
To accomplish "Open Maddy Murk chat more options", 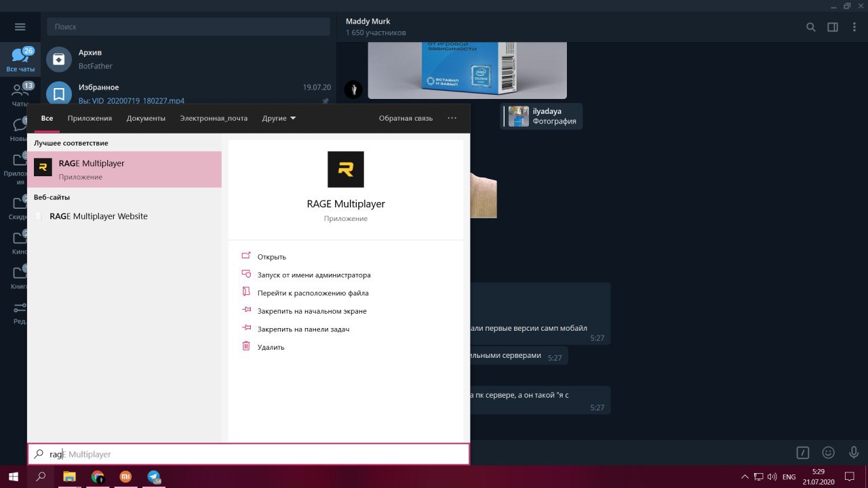I will click(853, 27).
